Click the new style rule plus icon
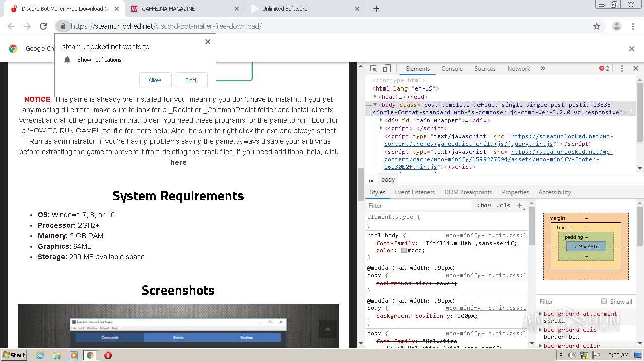 pos(520,205)
